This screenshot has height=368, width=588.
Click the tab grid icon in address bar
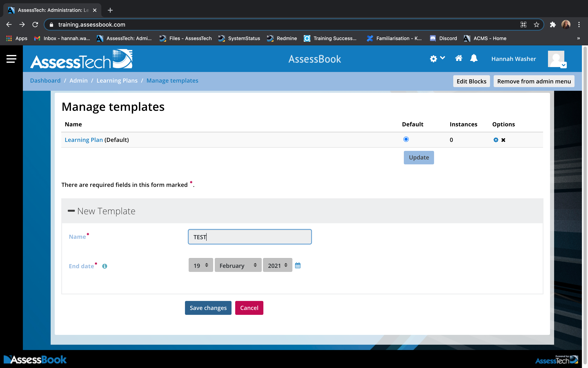(523, 25)
